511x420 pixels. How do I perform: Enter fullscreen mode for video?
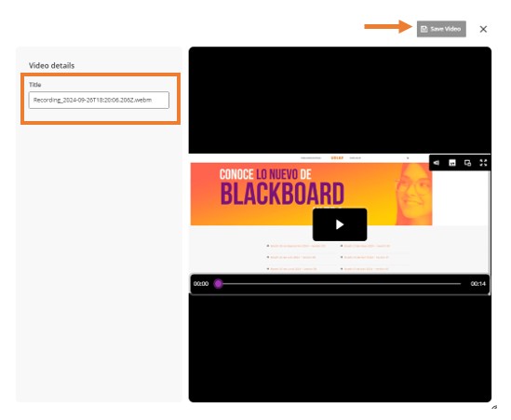(483, 163)
